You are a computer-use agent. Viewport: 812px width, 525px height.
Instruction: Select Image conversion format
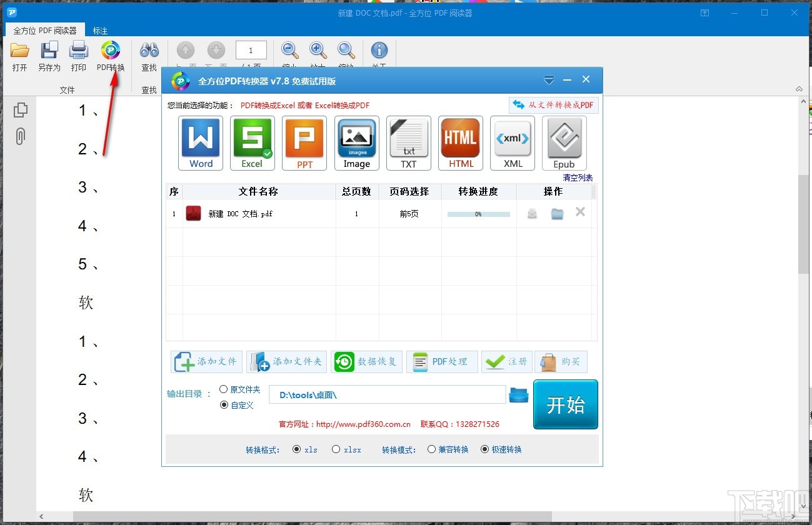357,143
